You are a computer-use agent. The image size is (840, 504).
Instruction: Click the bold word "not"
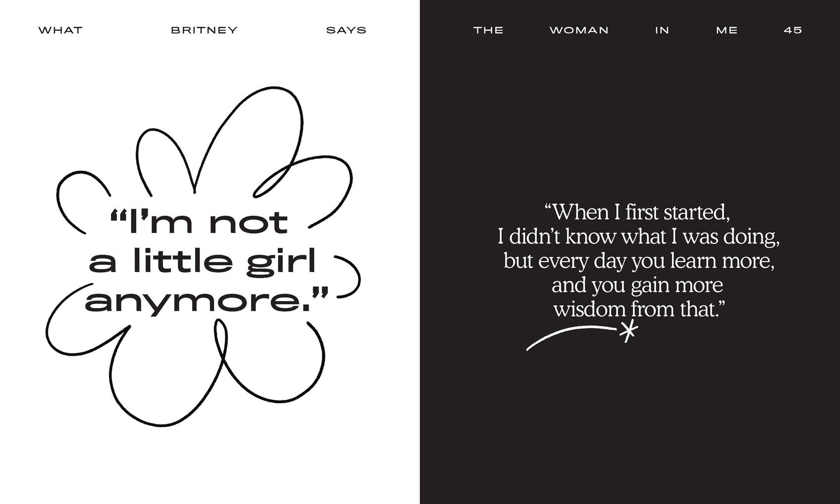point(248,223)
